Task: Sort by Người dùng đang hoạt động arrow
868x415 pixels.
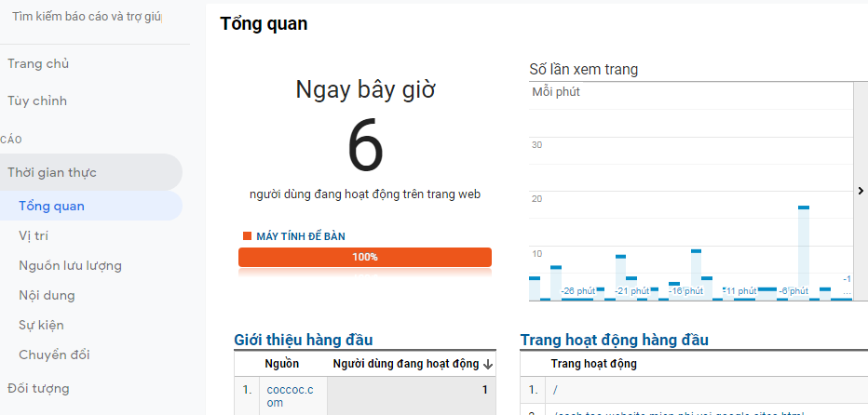Action: tap(488, 364)
